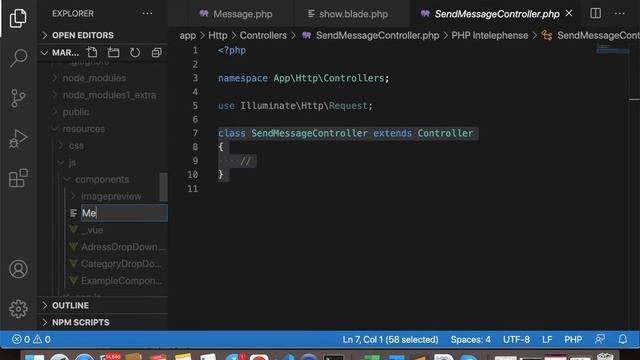Open the Explorer view icon
This screenshot has width=640, height=360.
[x=18, y=18]
